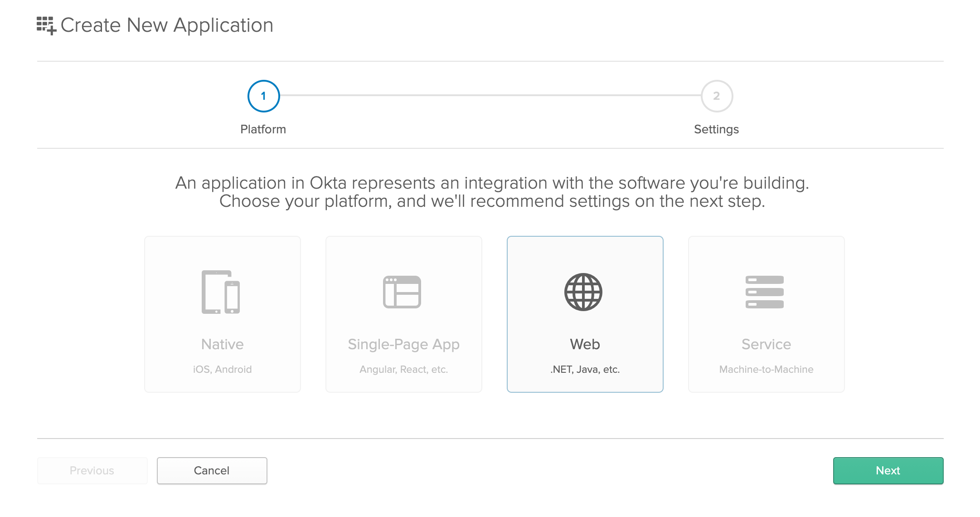
Task: Click the grid icon beside Create New Application
Action: pos(47,25)
